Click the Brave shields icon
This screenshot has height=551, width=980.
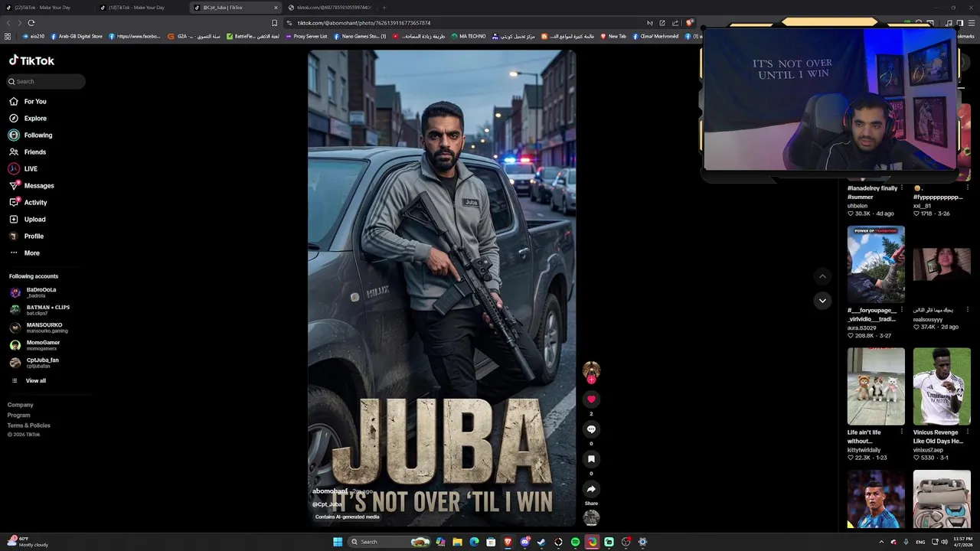click(689, 23)
